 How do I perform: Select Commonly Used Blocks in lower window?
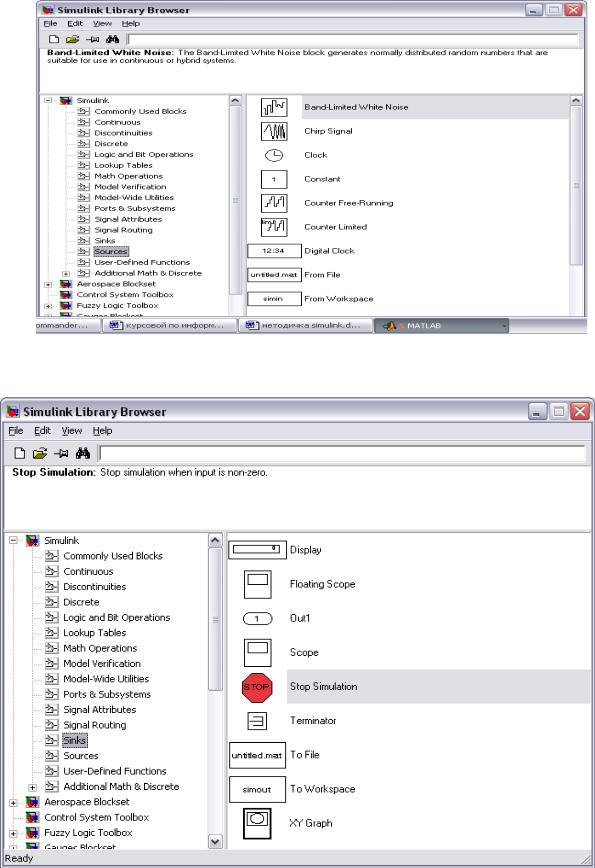[113, 556]
